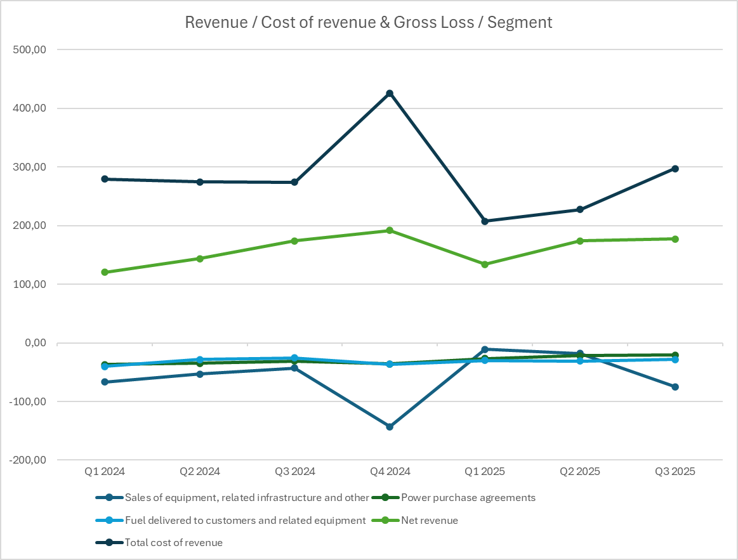The image size is (738, 560).
Task: Select the 'Net revenue' legend label
Action: pos(429,520)
